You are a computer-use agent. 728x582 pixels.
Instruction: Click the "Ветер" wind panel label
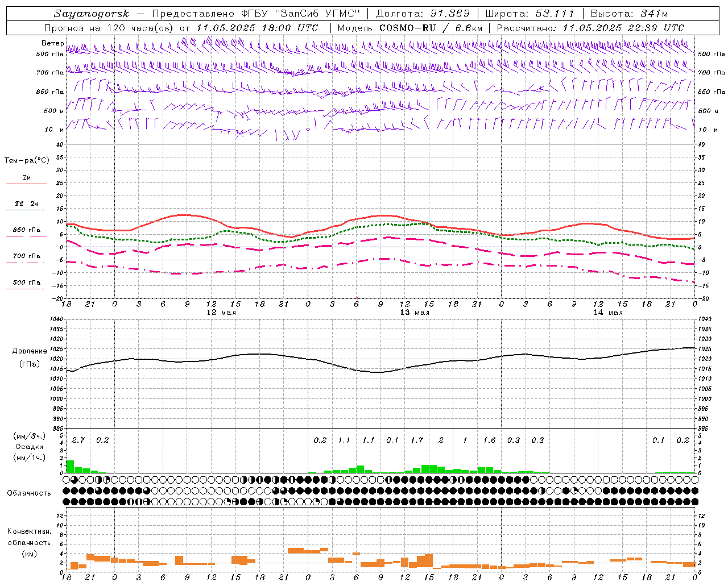click(52, 43)
